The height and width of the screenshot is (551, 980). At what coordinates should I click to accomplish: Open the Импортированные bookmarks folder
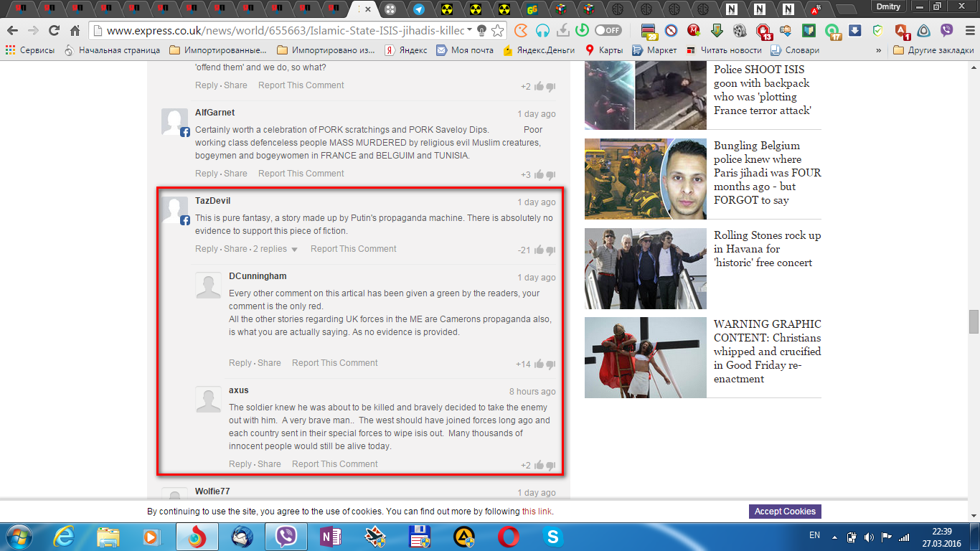tap(217, 50)
